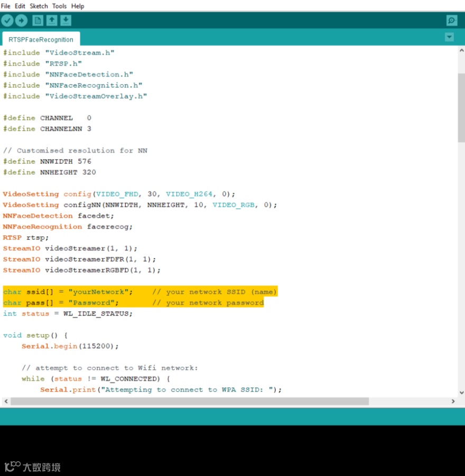
Task: Click the vertical scrollbar down arrow
Action: pos(462,393)
